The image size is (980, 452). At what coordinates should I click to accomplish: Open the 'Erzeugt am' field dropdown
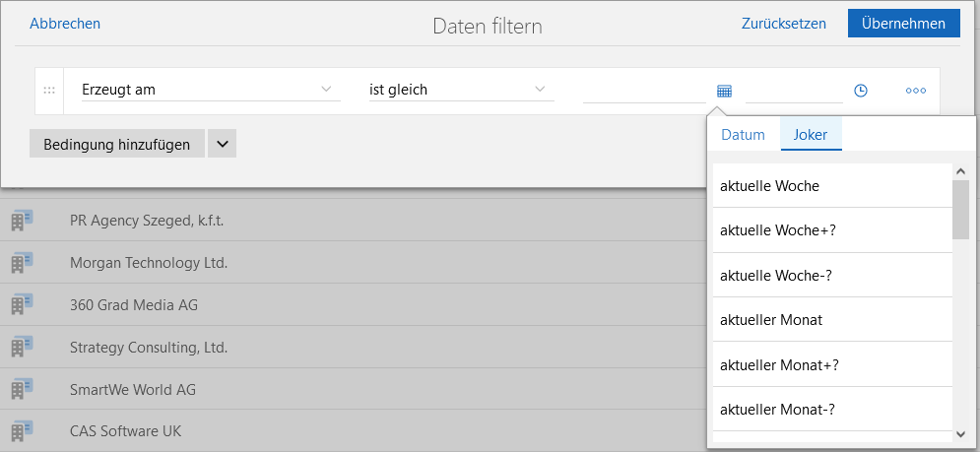[208, 90]
